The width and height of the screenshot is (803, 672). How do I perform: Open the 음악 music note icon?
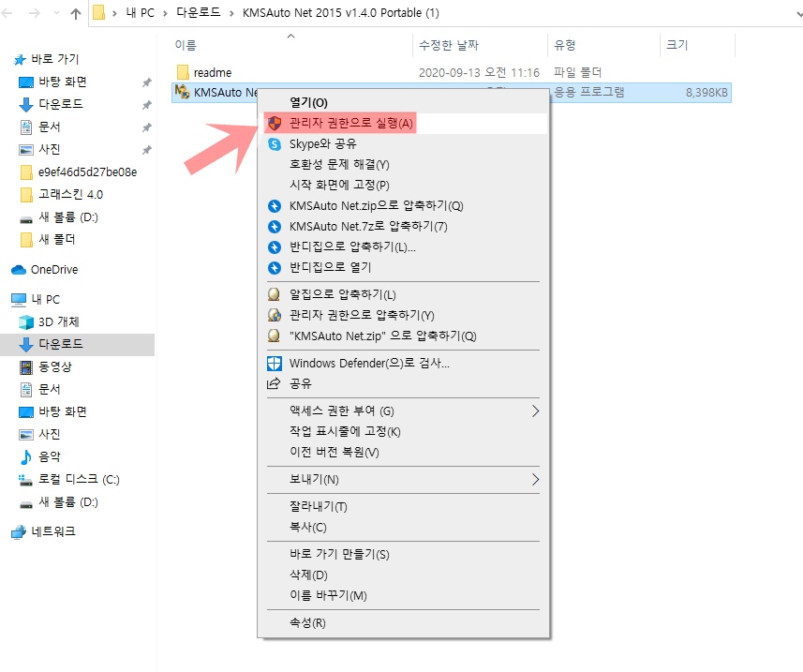click(25, 456)
